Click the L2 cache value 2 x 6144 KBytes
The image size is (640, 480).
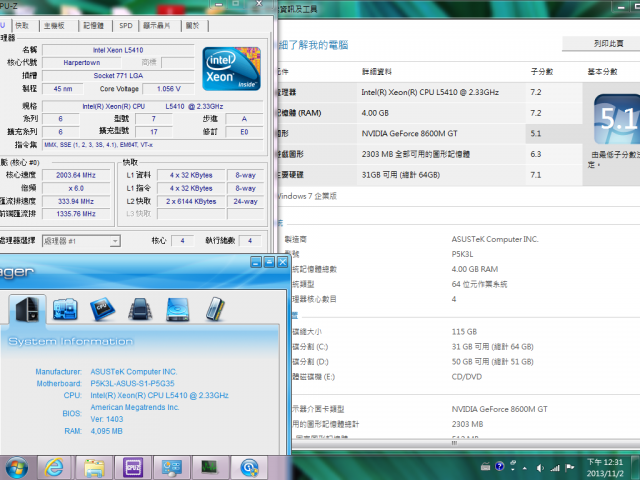tap(191, 201)
